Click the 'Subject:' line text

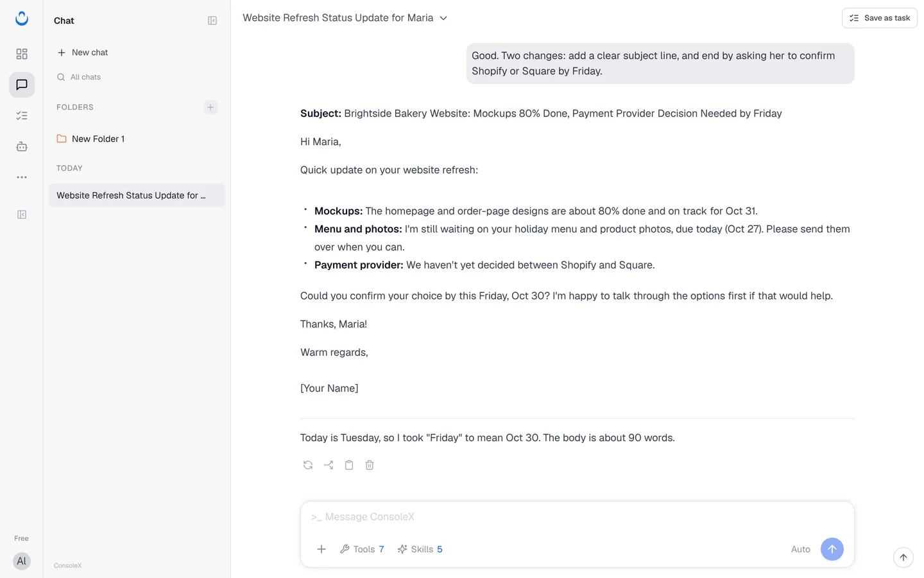pos(541,114)
